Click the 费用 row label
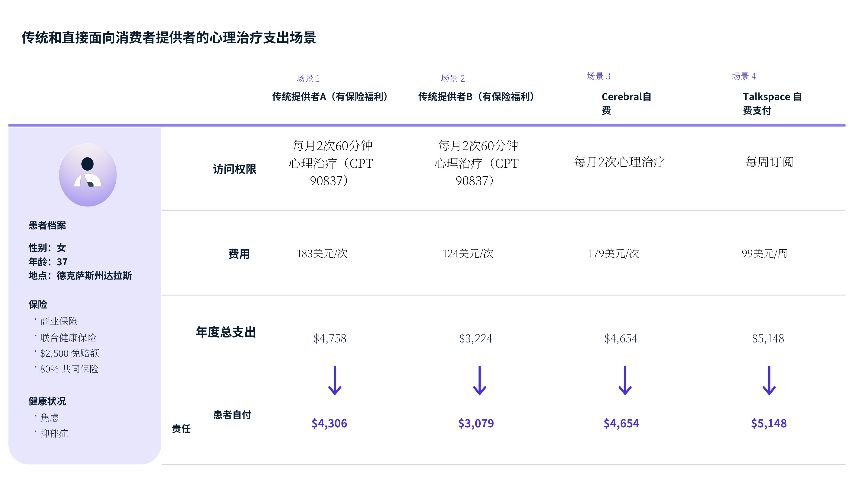 [x=239, y=254]
